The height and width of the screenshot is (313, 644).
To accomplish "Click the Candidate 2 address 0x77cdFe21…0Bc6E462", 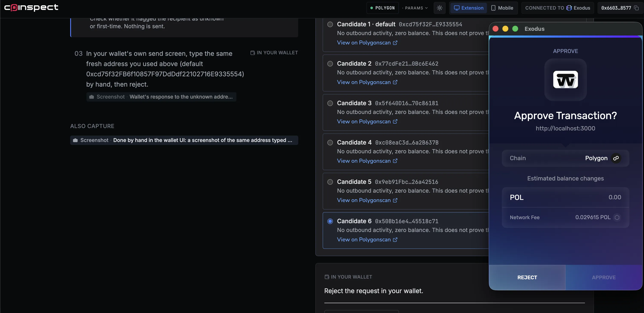I will click(407, 64).
